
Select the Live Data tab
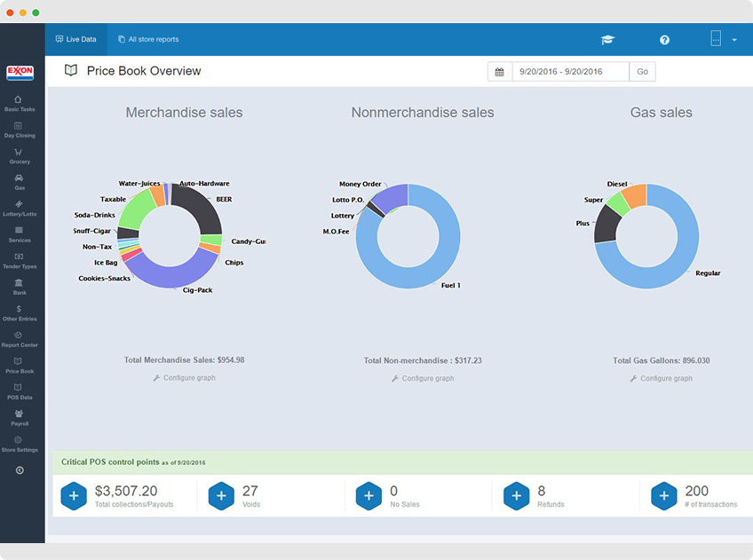75,39
